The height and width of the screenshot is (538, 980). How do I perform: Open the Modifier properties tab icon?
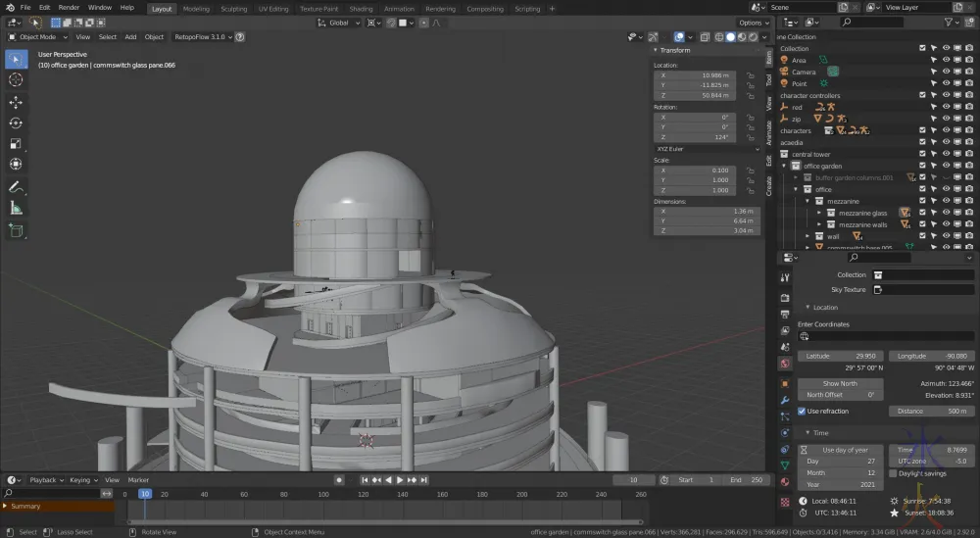tap(785, 400)
